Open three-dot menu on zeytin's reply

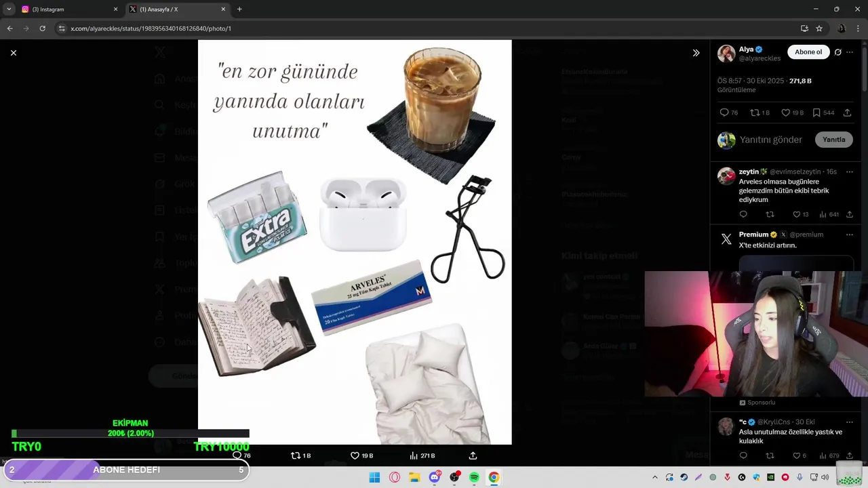[x=850, y=171]
